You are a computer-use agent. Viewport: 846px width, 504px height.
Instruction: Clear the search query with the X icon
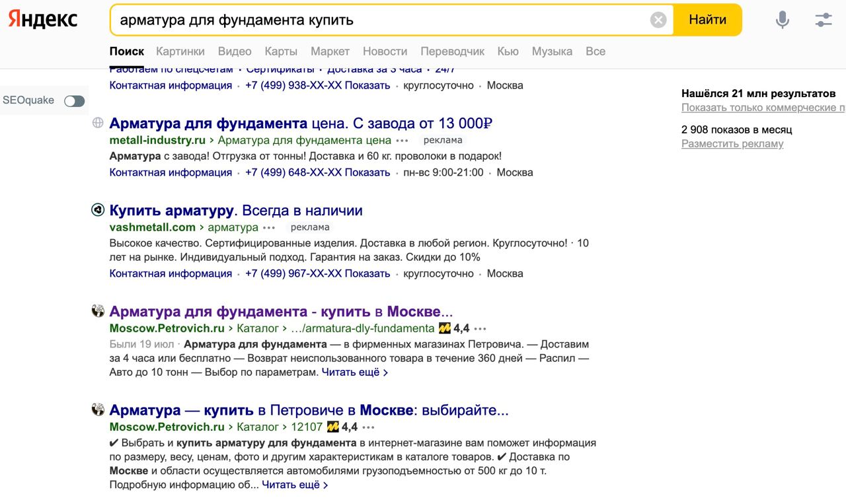pyautogui.click(x=658, y=20)
